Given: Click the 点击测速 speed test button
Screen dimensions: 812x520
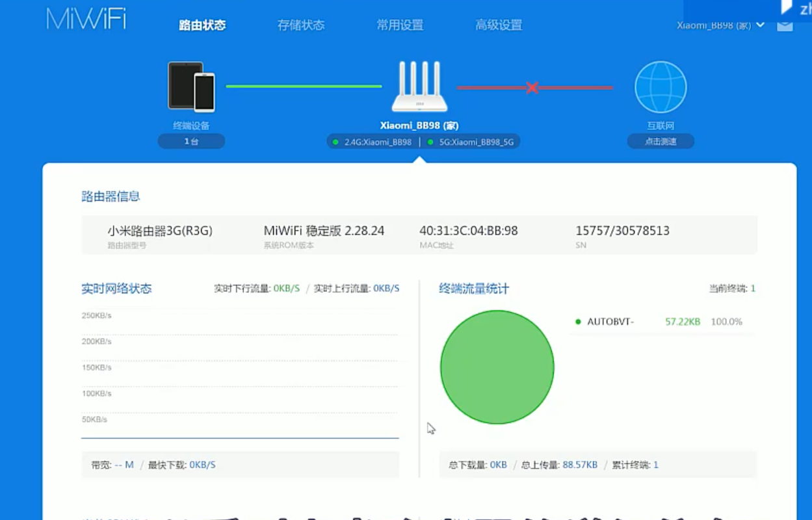Looking at the screenshot, I should coord(661,141).
